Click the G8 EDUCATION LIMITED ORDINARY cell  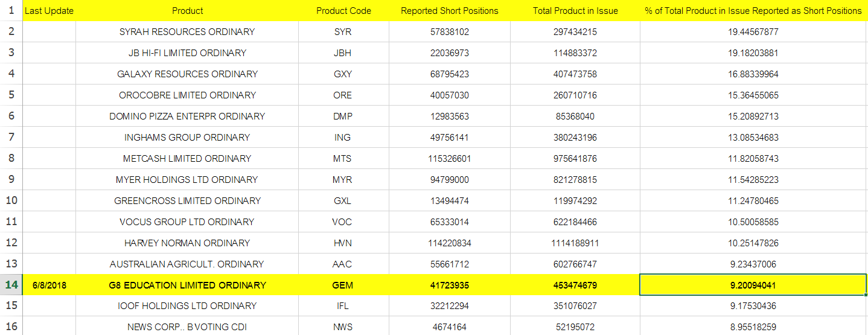point(187,285)
